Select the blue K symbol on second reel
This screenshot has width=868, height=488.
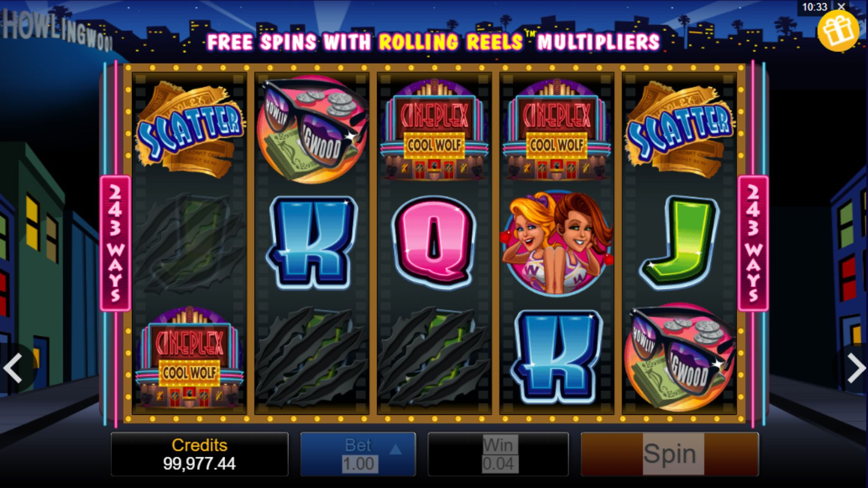[312, 243]
